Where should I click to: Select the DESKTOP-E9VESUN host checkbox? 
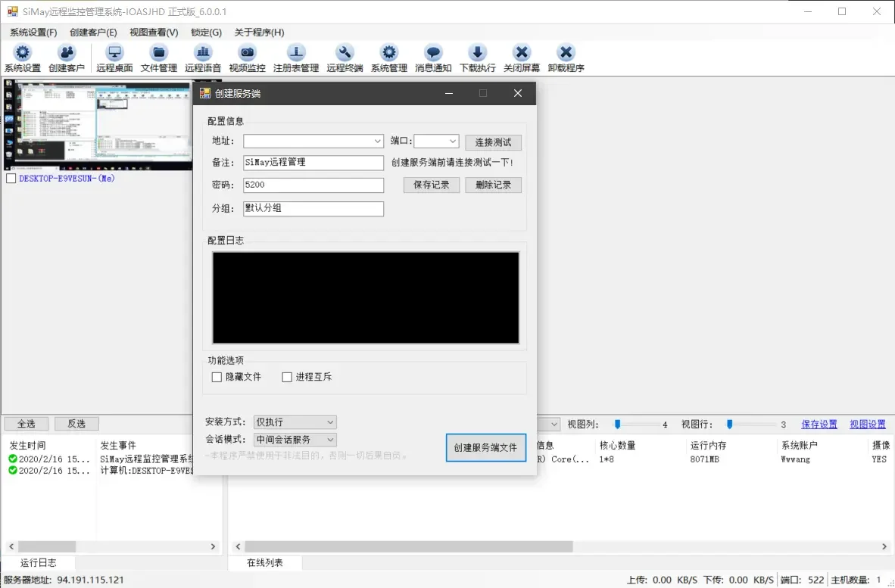pos(11,178)
